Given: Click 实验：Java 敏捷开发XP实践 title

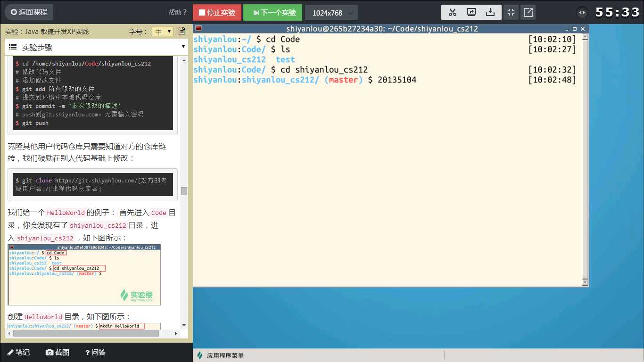Looking at the screenshot, I should point(47,32).
